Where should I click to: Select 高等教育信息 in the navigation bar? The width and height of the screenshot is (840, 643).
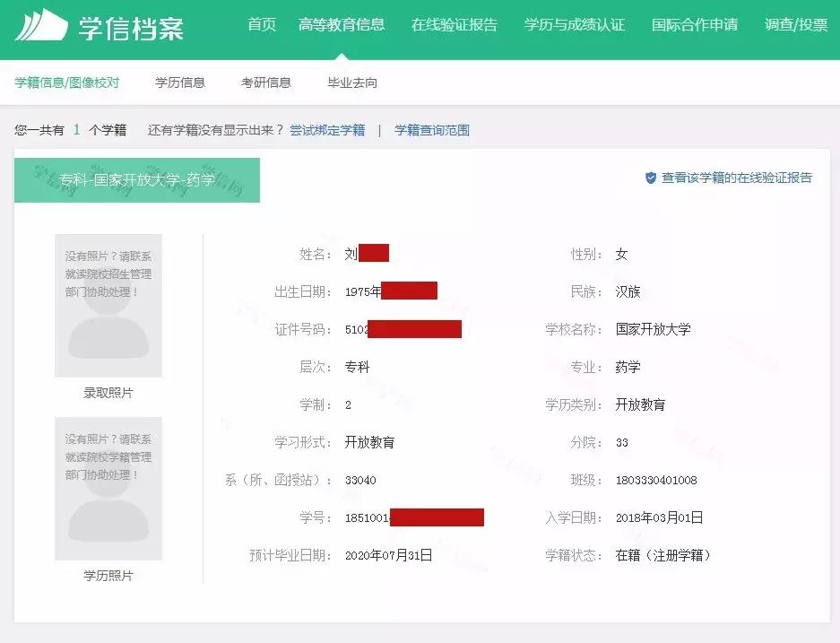point(342,26)
